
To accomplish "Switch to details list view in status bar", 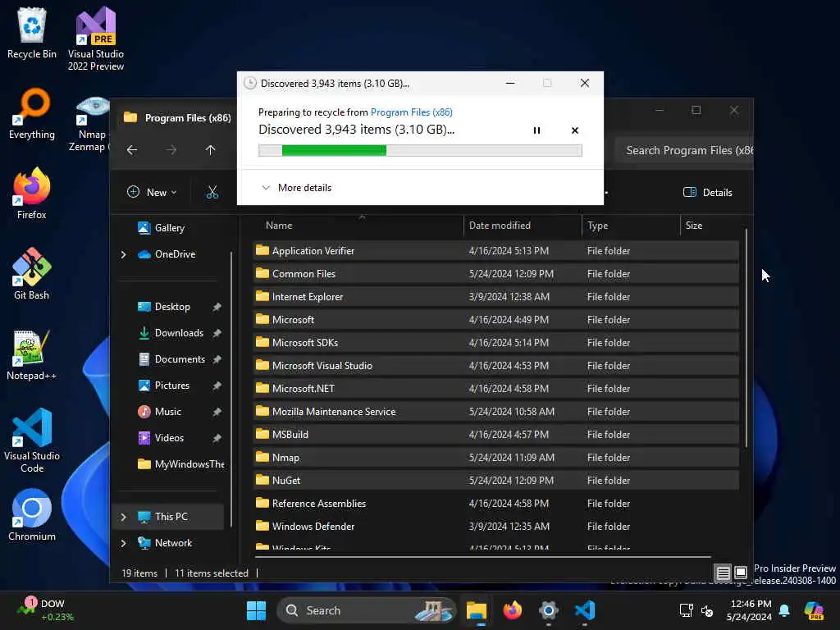I will coord(723,573).
